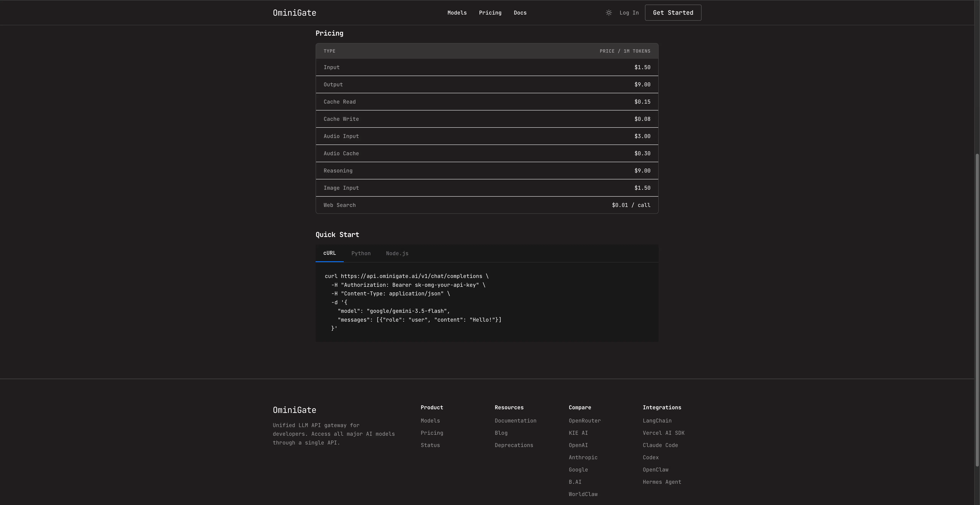Click the TYPE column header
Screen dimensions: 980x505
(329, 51)
